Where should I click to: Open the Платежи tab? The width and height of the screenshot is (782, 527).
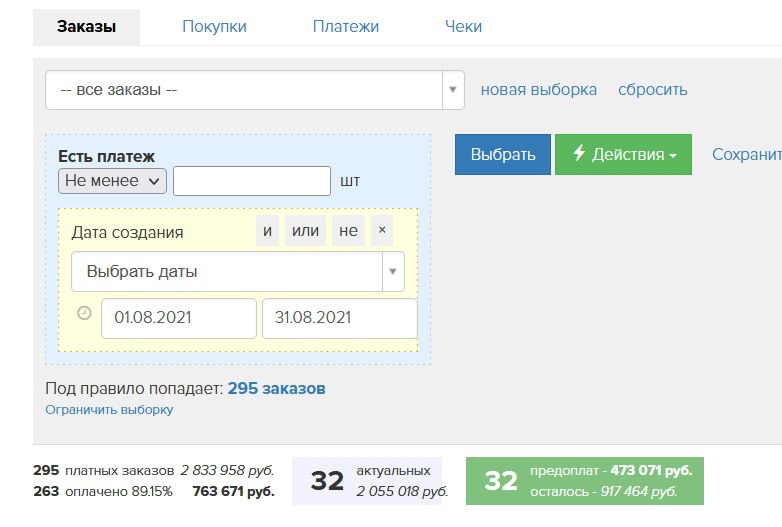[346, 26]
